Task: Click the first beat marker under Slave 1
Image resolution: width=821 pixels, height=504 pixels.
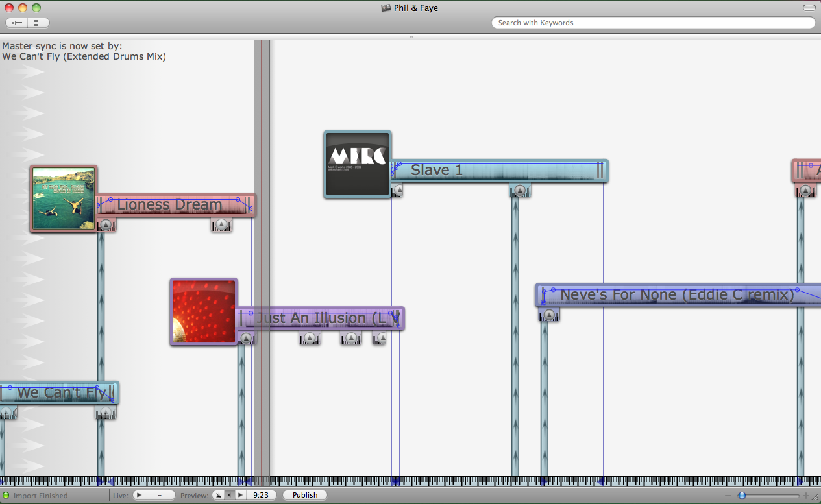Action: 398,191
